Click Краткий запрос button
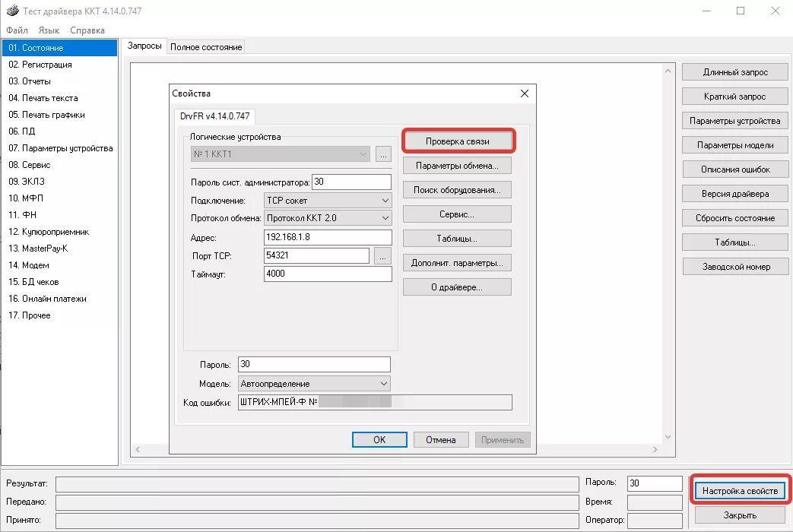Screen dimensions: 793x532 735,96
